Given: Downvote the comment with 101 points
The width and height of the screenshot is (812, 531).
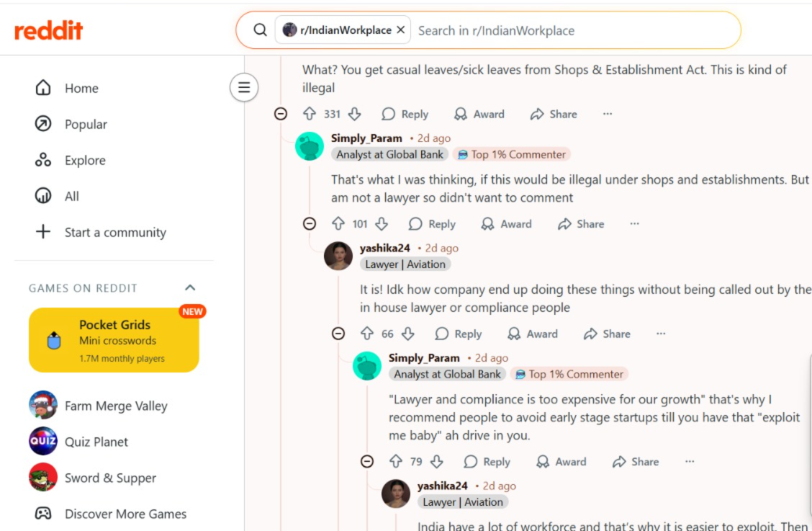Looking at the screenshot, I should 382,224.
